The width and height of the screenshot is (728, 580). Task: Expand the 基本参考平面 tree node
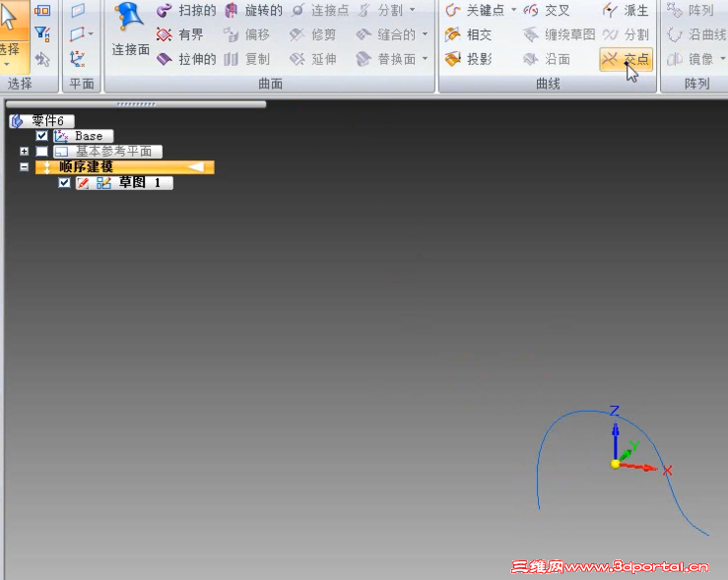pyautogui.click(x=25, y=152)
